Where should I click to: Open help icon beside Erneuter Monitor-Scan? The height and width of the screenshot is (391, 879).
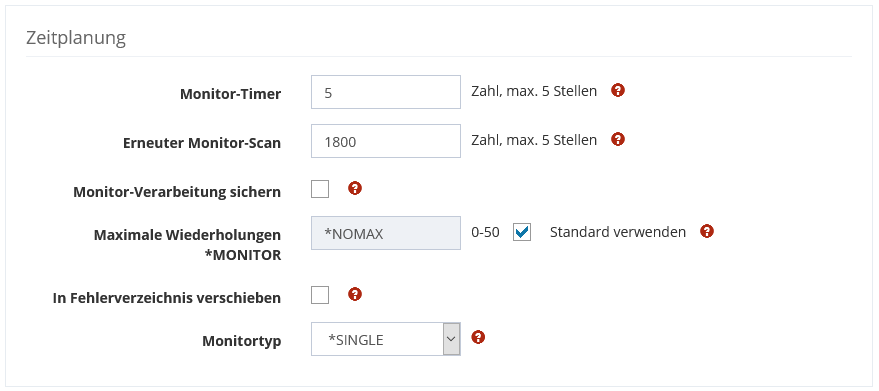point(618,139)
